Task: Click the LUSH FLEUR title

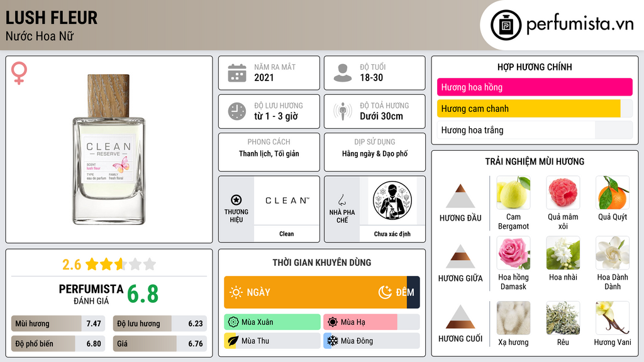Action: (52, 18)
